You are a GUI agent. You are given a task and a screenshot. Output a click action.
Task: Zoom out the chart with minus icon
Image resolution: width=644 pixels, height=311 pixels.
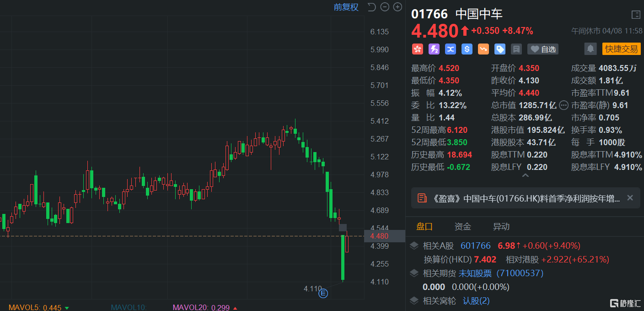coord(385,7)
